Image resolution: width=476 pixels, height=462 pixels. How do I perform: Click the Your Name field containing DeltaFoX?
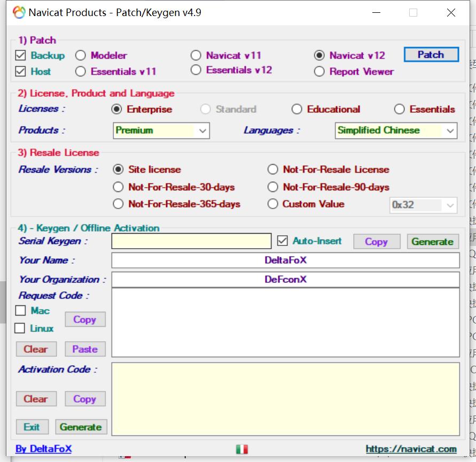(285, 260)
